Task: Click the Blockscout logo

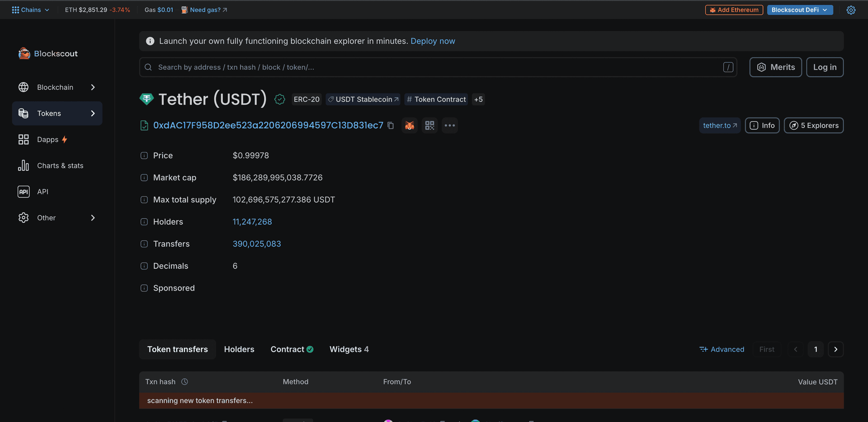Action: (48, 54)
